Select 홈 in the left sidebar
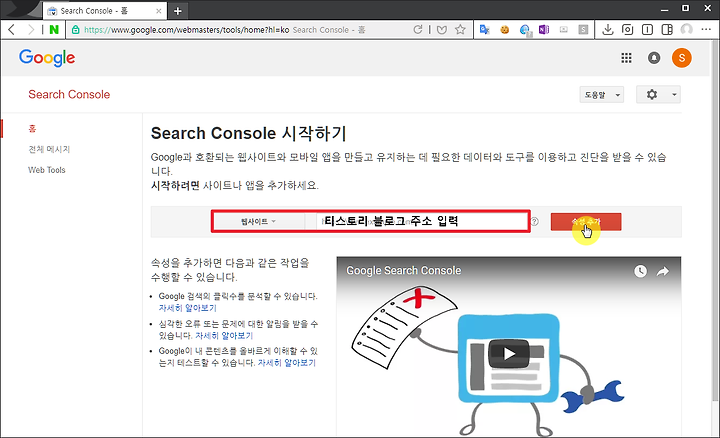Viewport: 720px width, 438px height. click(x=32, y=129)
